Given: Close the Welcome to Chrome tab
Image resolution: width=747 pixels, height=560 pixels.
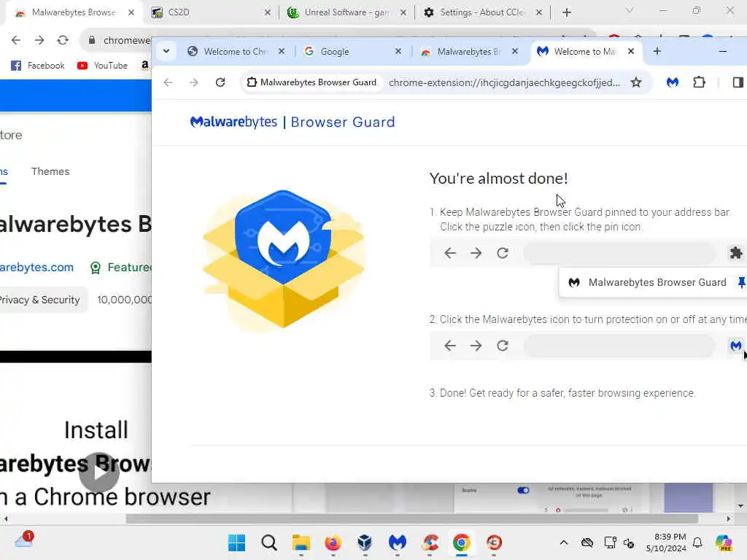Looking at the screenshot, I should [x=282, y=51].
